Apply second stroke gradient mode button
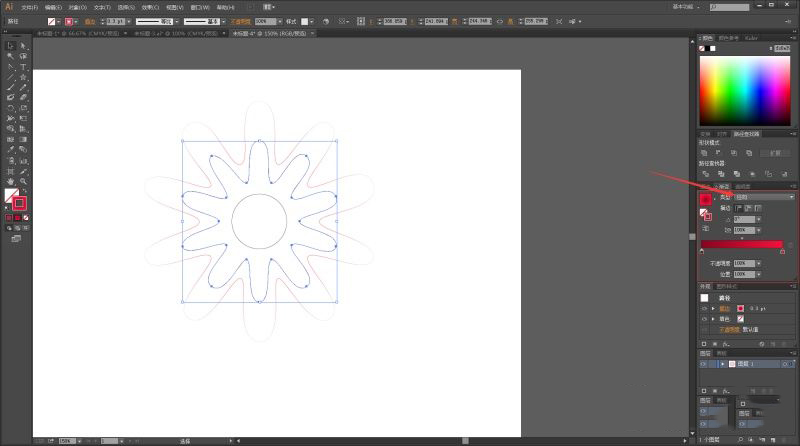 pos(748,208)
